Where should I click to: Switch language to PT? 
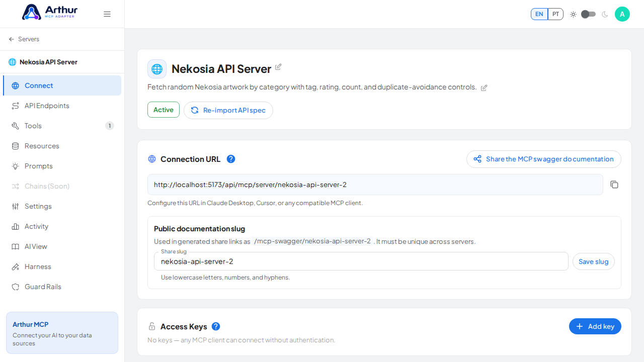(x=555, y=14)
